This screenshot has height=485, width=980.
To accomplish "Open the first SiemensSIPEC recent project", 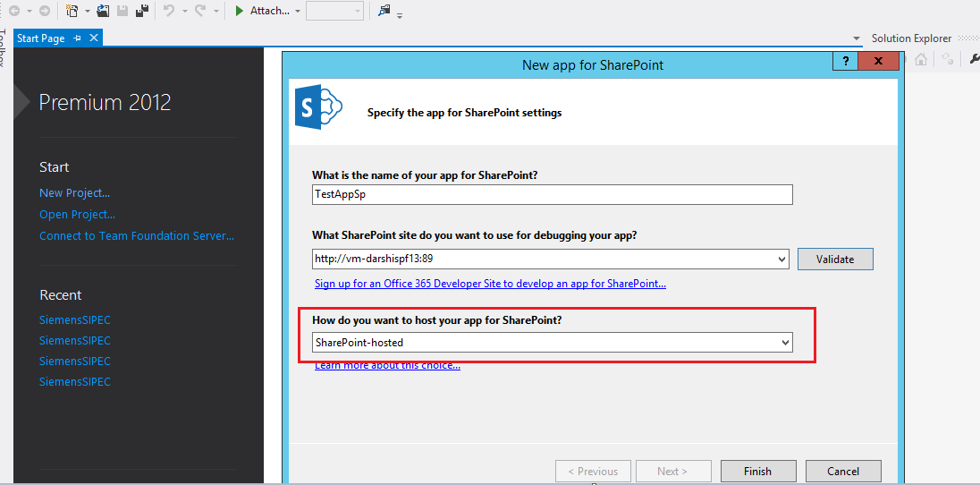I will tap(75, 320).
